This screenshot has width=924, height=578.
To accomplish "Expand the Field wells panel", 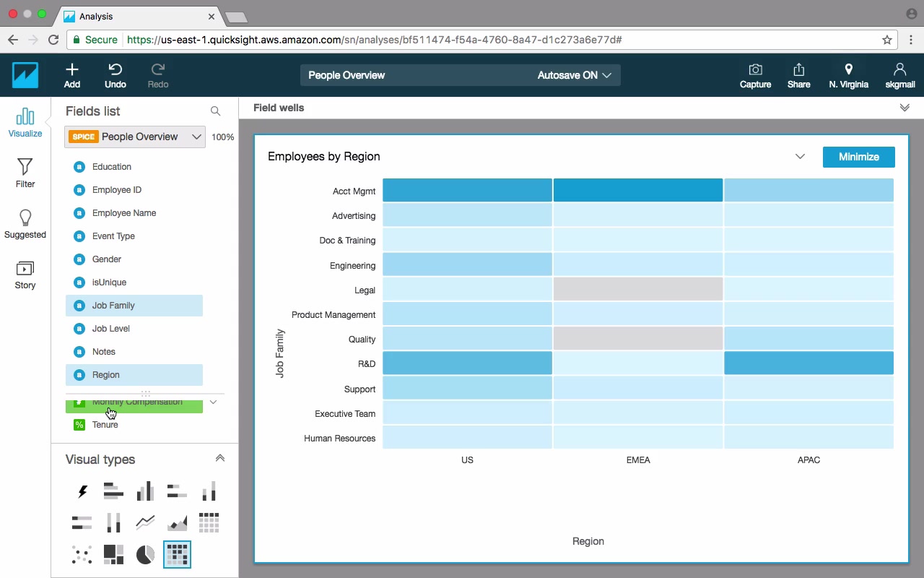I will pos(905,108).
